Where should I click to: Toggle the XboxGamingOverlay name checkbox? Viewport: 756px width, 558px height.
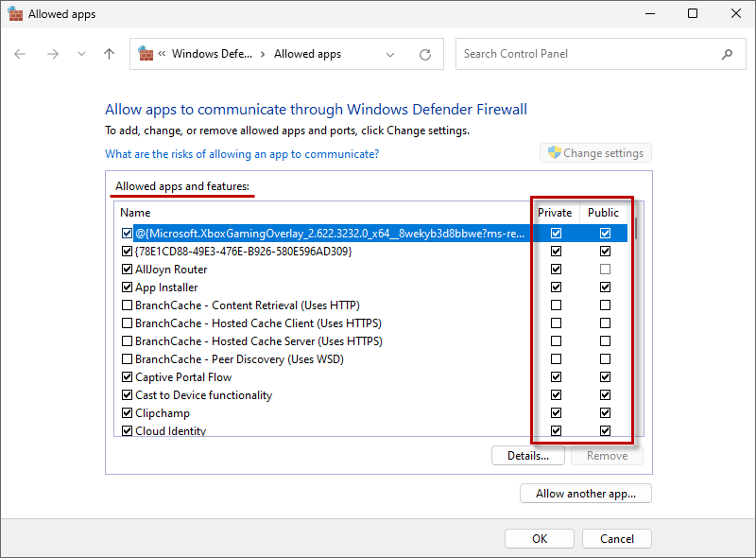click(x=127, y=234)
